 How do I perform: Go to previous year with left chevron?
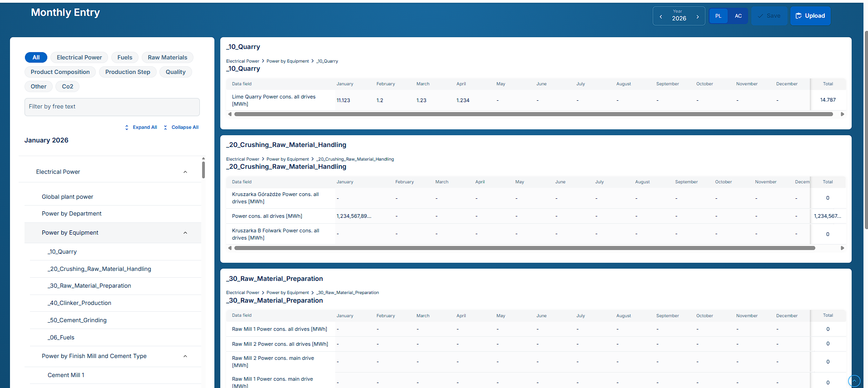661,17
